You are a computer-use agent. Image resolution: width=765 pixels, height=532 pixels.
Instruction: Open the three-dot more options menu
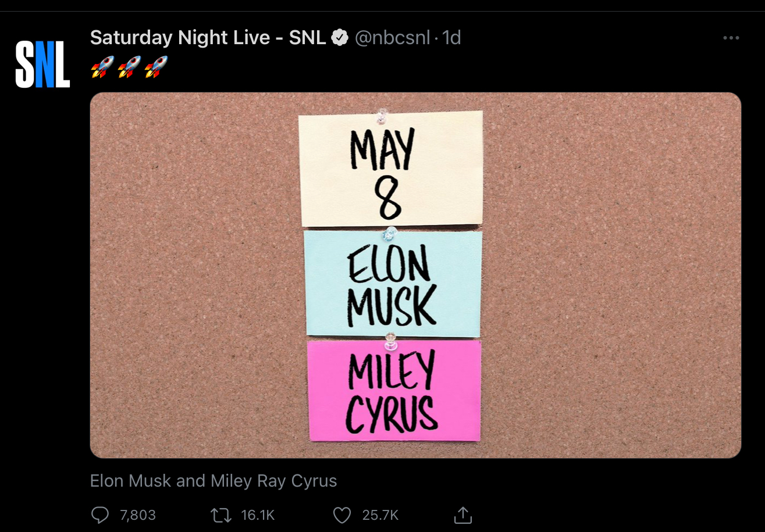point(731,38)
